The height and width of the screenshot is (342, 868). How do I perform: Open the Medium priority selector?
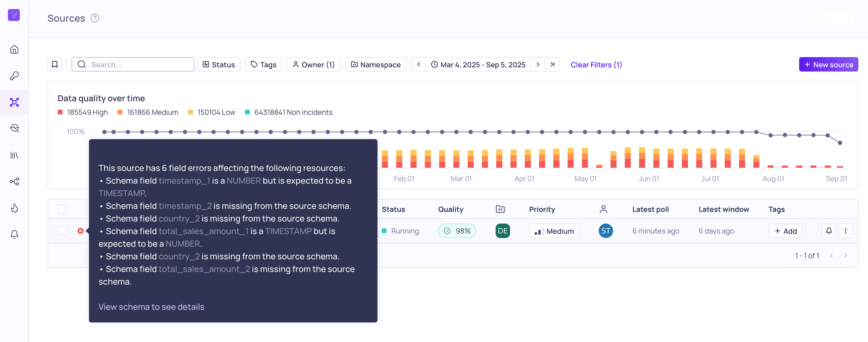[x=554, y=231]
